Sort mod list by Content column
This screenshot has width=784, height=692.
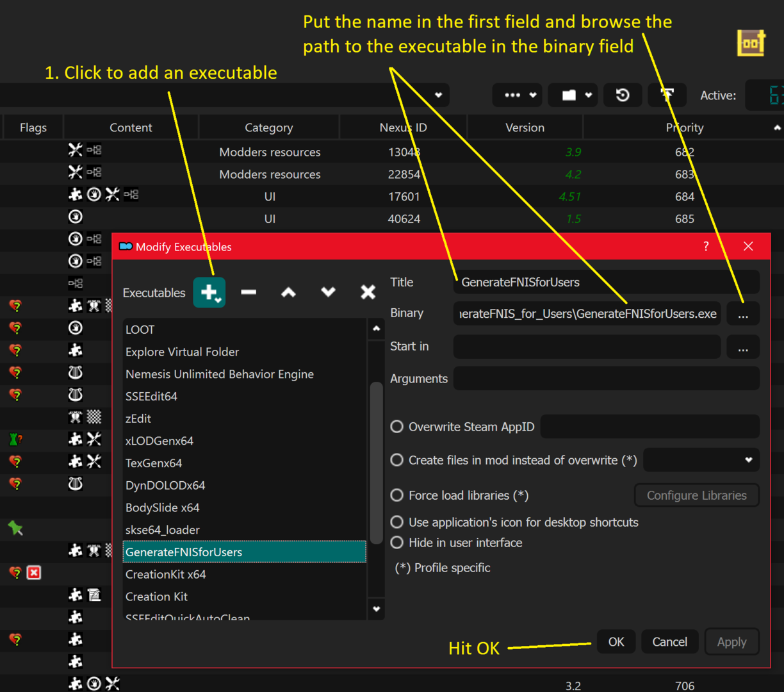coord(131,128)
